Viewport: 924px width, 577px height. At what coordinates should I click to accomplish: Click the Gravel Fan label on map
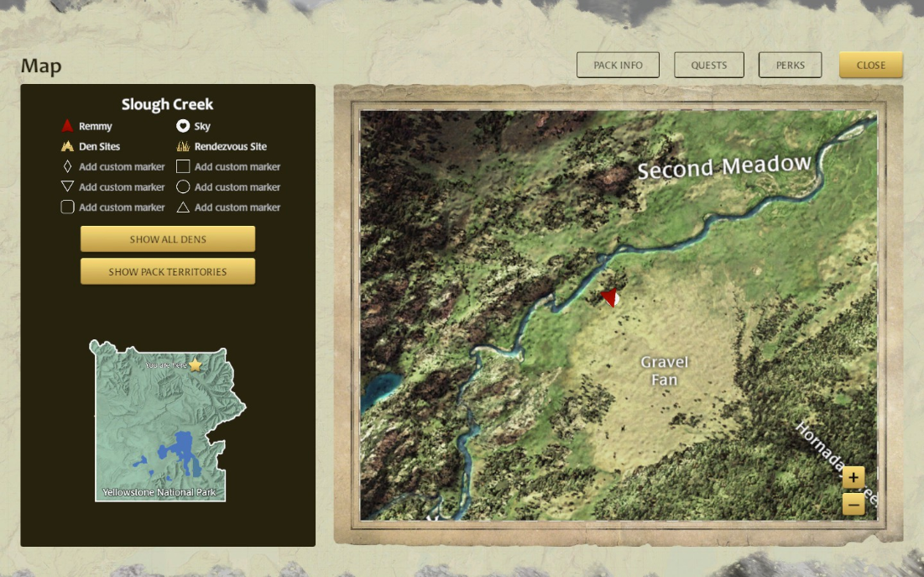coord(664,370)
